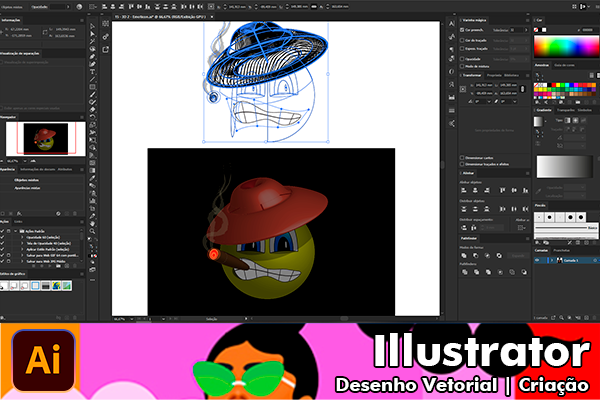Select the Pen tool
Viewport: 600px width, 400px height.
pos(93,56)
